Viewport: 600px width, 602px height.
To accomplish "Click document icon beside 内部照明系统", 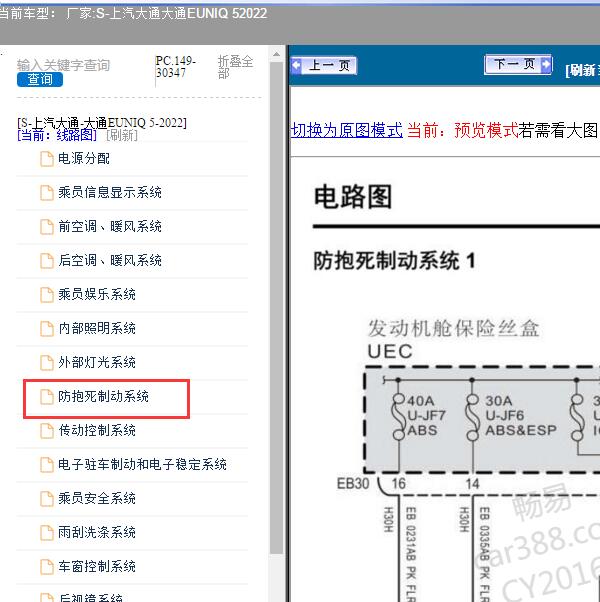I will pos(47,329).
